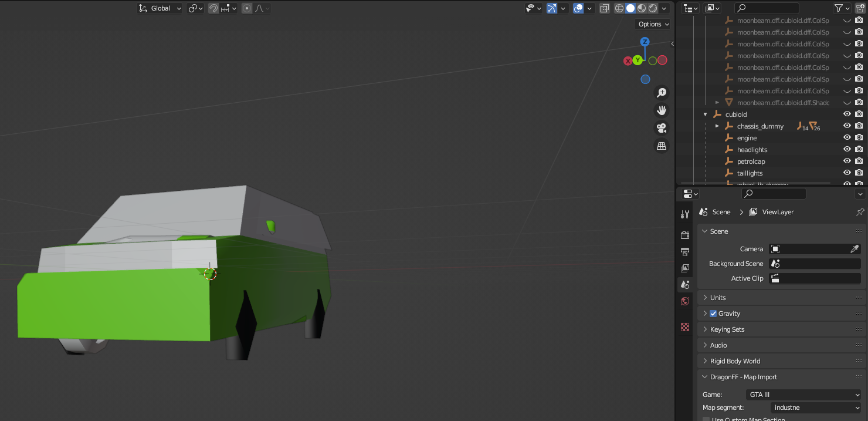The image size is (868, 421).
Task: Click the blue Z axis gizmo ball
Action: pyautogui.click(x=645, y=42)
